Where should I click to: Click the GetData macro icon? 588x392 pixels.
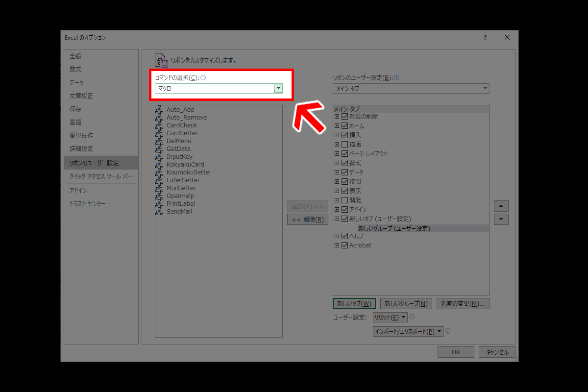159,149
